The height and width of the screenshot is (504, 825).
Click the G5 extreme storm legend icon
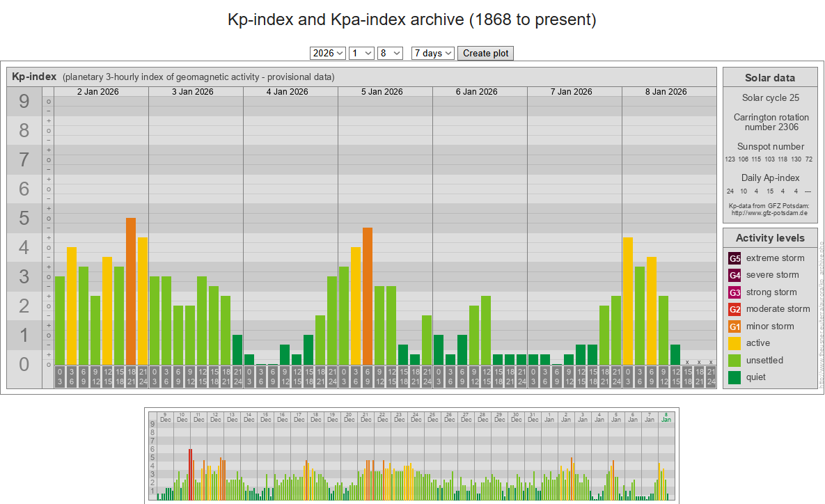tap(734, 258)
